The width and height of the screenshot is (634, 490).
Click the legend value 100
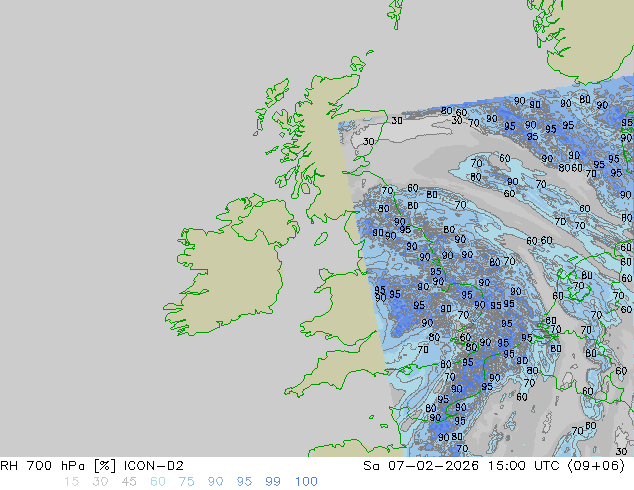pyautogui.click(x=306, y=482)
